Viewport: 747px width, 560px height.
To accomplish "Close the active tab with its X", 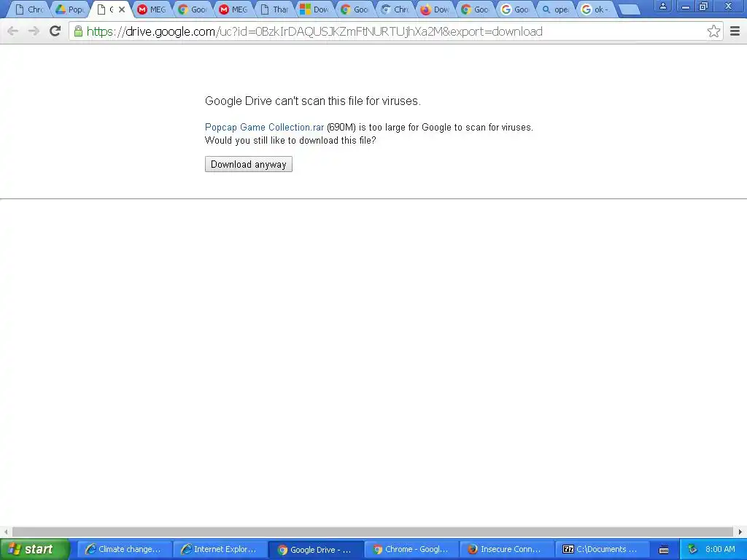I will tap(122, 9).
